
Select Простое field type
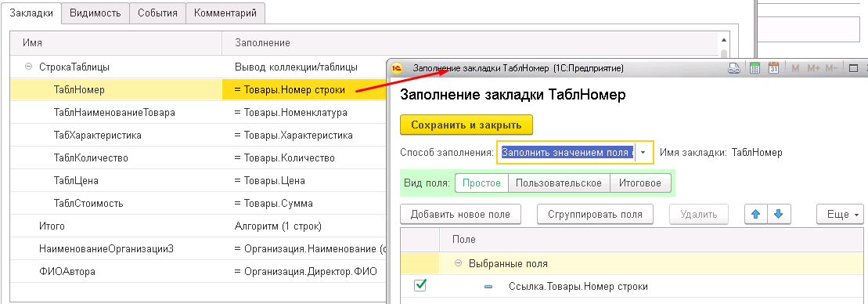pyautogui.click(x=481, y=183)
